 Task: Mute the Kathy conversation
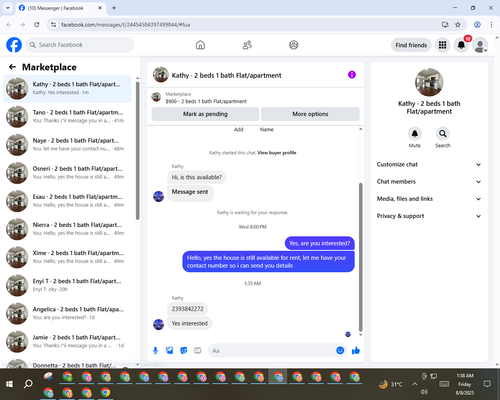(414, 134)
